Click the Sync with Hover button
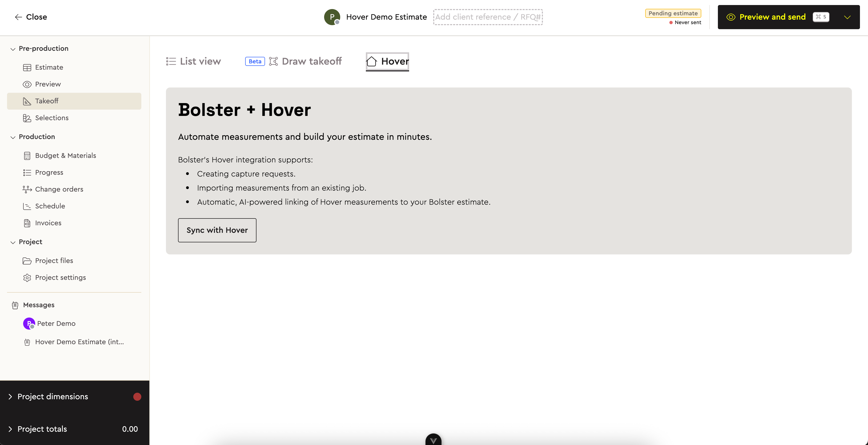The height and width of the screenshot is (445, 868). coord(217,230)
